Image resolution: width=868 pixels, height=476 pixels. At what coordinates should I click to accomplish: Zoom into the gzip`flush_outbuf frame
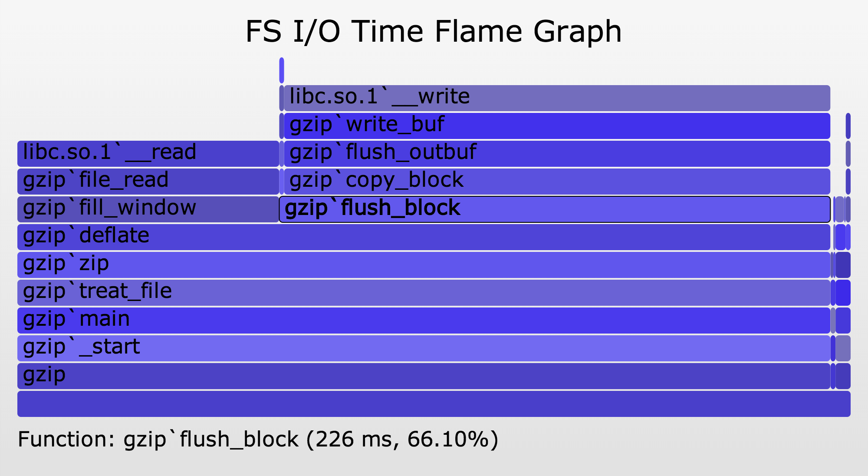point(556,153)
